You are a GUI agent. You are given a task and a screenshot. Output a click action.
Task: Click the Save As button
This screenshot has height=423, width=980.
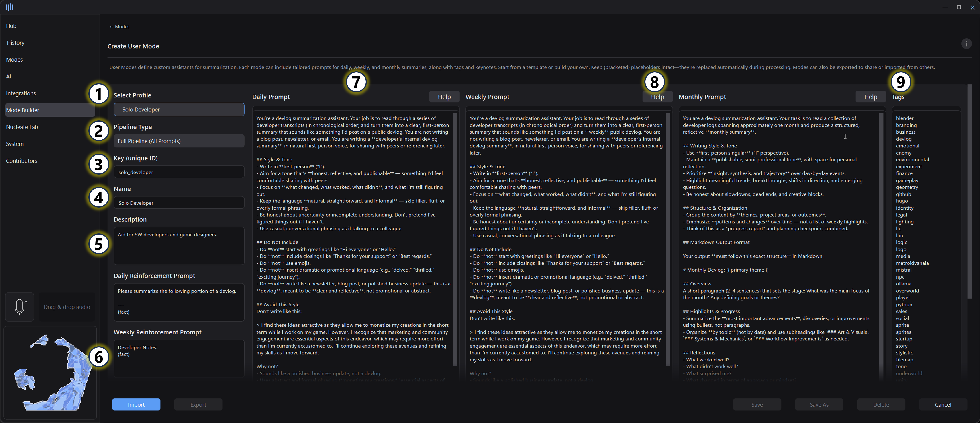tap(819, 405)
